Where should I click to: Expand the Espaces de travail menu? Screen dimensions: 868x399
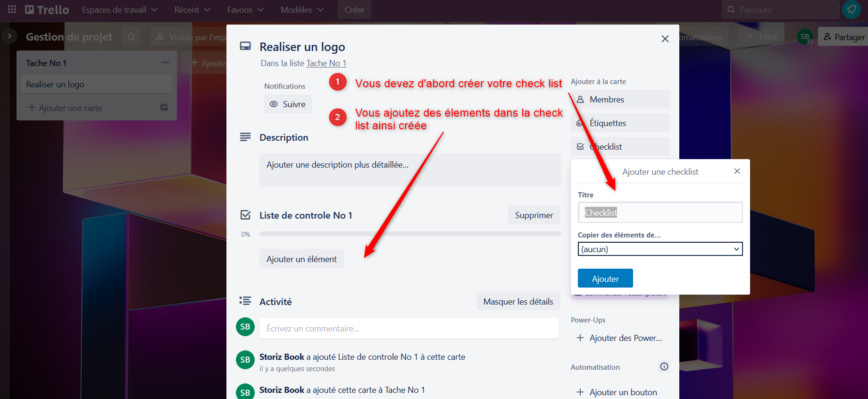pyautogui.click(x=119, y=9)
